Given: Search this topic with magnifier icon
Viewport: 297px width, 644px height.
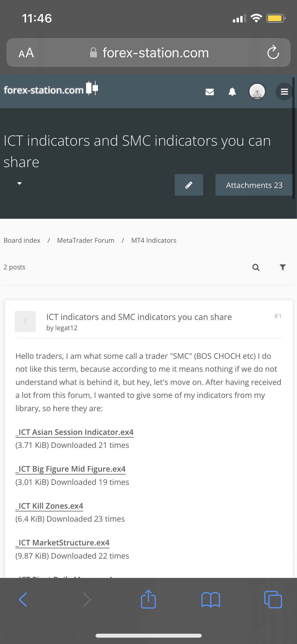Looking at the screenshot, I should [x=256, y=267].
